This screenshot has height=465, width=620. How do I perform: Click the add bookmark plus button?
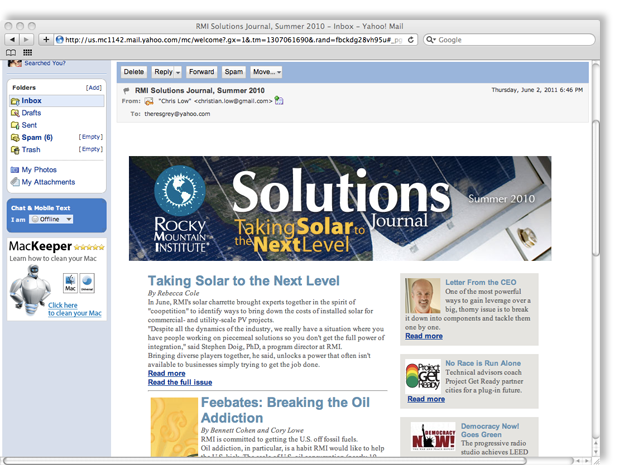point(45,39)
